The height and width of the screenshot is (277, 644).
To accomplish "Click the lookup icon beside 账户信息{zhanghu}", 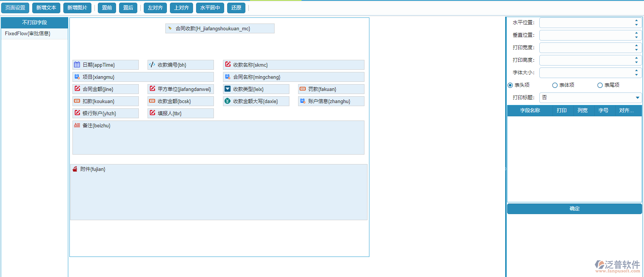I will (x=303, y=101).
